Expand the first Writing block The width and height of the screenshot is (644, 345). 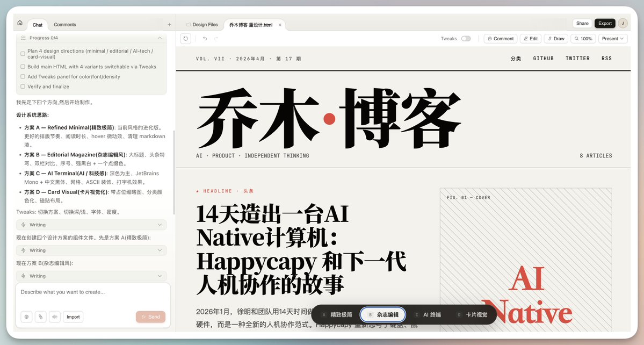point(91,225)
